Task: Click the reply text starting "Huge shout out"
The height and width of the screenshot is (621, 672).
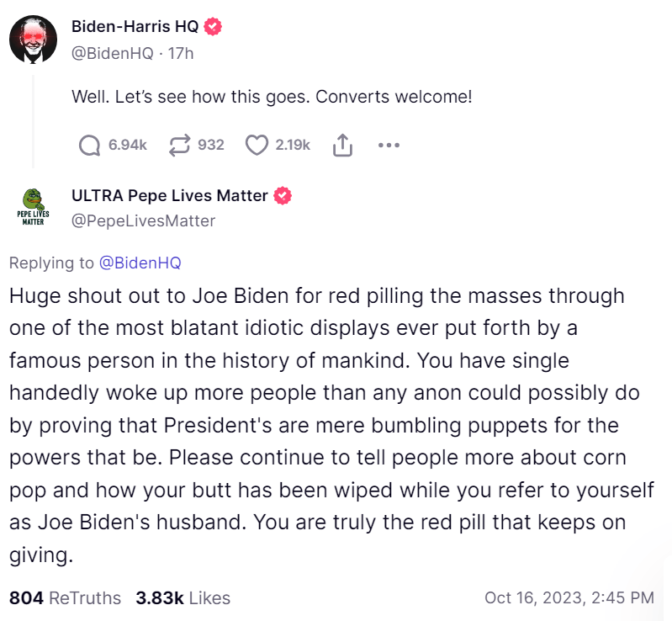Action: click(320, 425)
